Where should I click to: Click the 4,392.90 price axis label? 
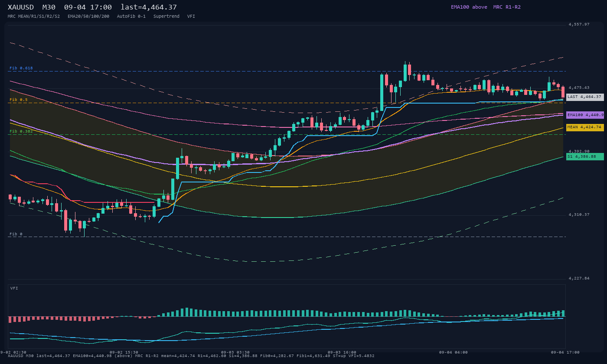(x=579, y=151)
